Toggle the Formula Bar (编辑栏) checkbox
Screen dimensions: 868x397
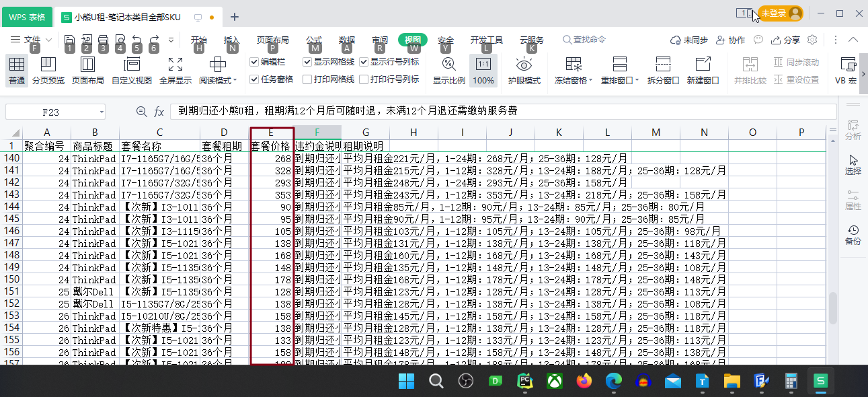point(254,62)
